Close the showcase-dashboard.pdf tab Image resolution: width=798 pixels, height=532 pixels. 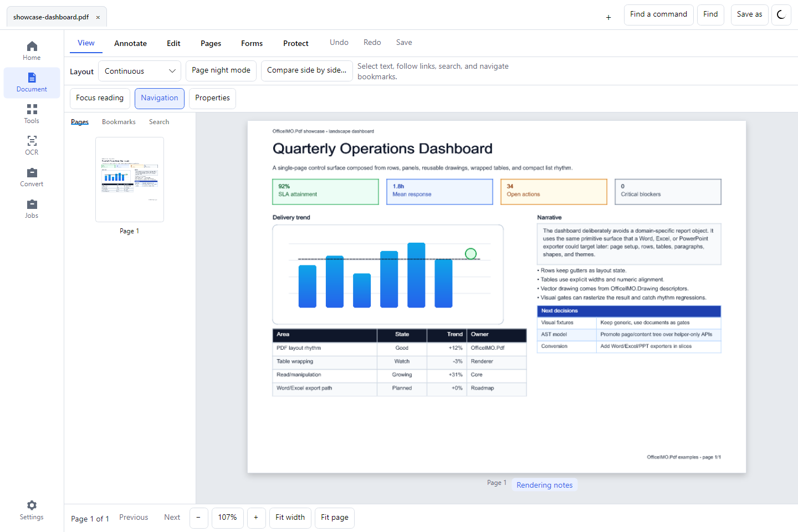coord(98,17)
